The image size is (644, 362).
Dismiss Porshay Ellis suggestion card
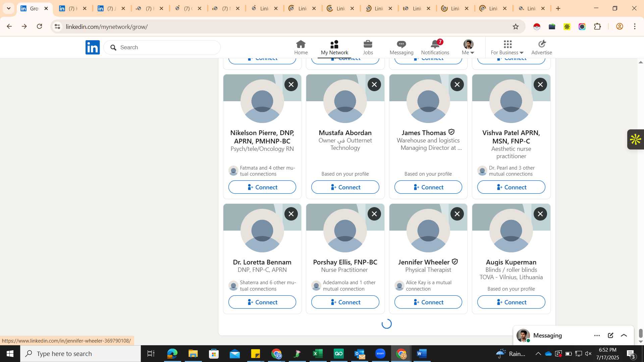click(374, 214)
